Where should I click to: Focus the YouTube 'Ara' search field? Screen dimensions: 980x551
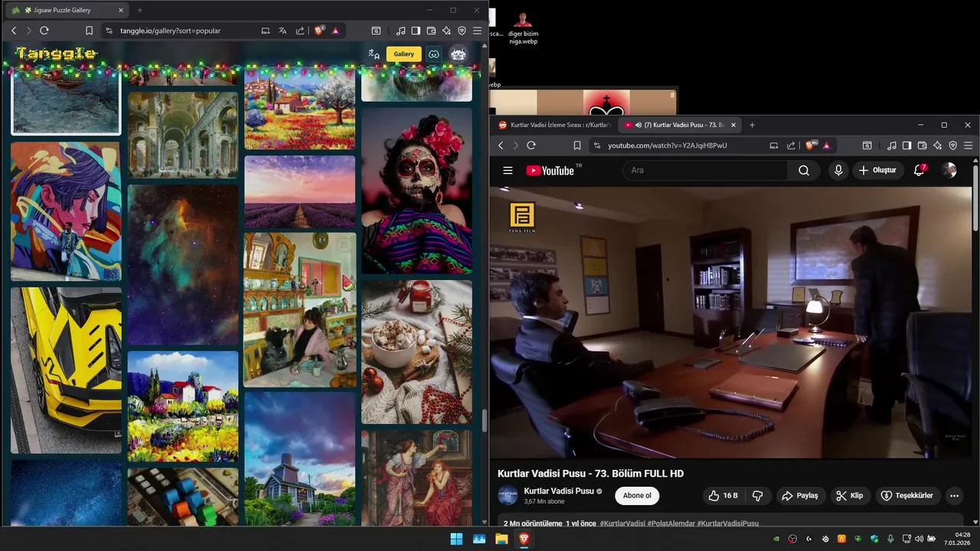pos(705,170)
